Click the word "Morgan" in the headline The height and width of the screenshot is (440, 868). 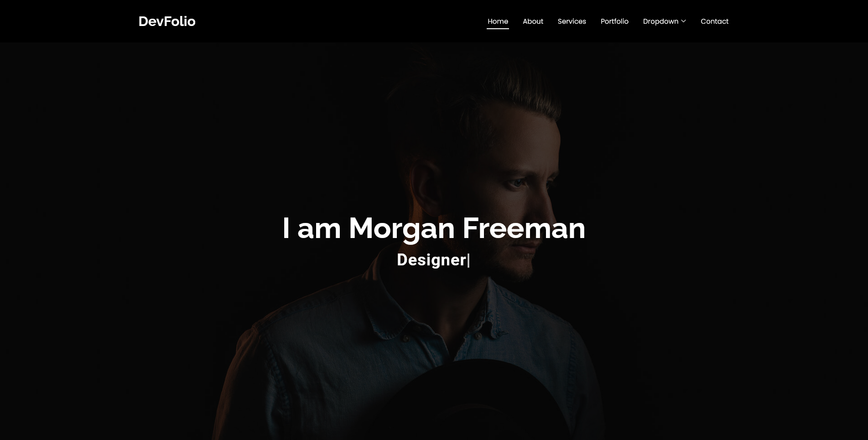coord(402,229)
